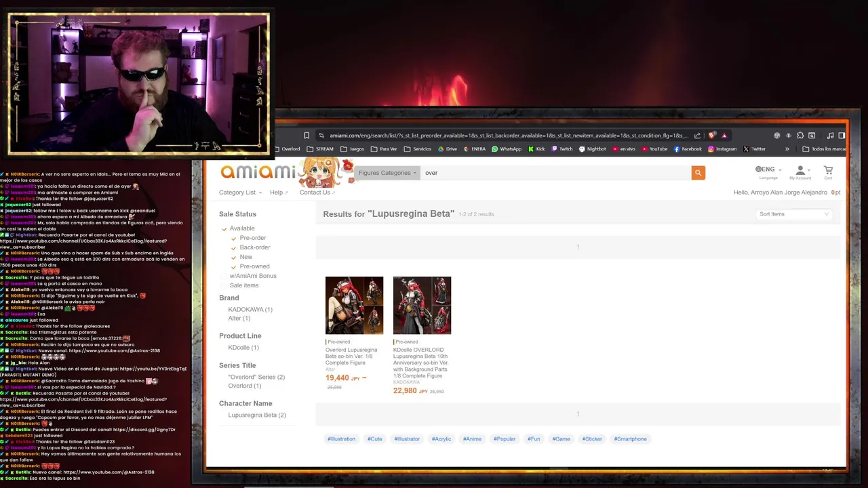Open the Juegos bookmarks folder
Image resolution: width=868 pixels, height=488 pixels.
[353, 149]
